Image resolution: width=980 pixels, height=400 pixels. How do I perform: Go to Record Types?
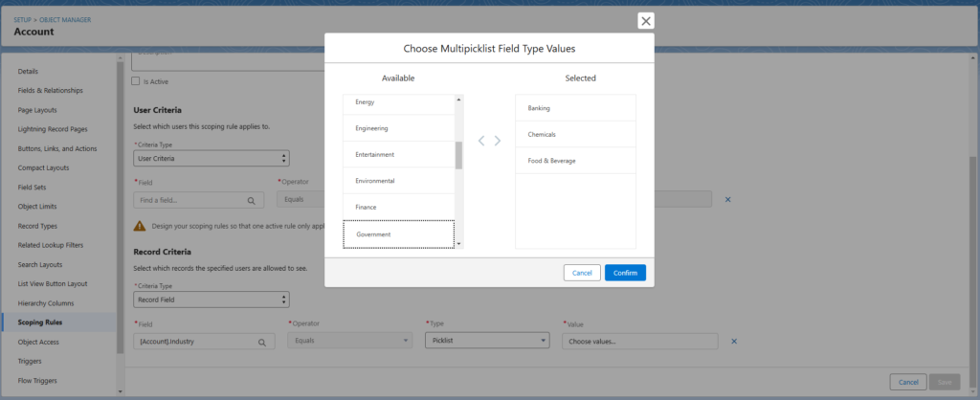[37, 226]
